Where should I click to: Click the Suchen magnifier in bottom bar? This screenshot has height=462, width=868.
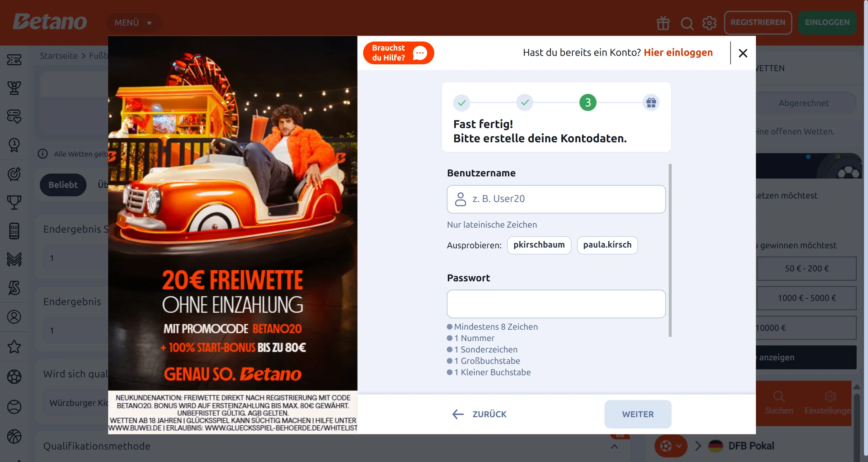coord(779,397)
